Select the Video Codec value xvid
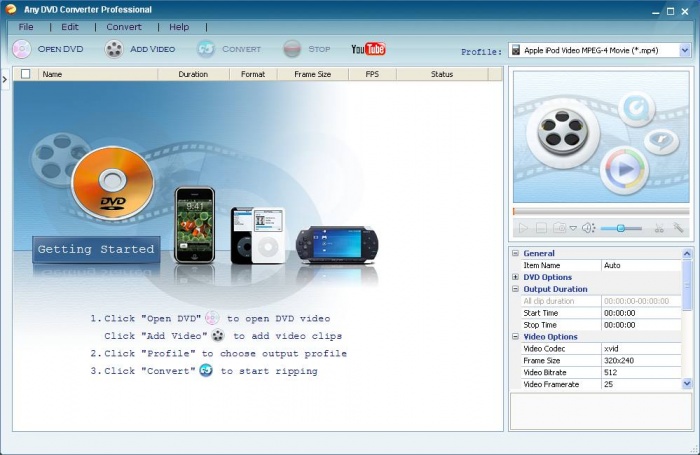Viewport: 700px width, 455px height. click(641, 349)
